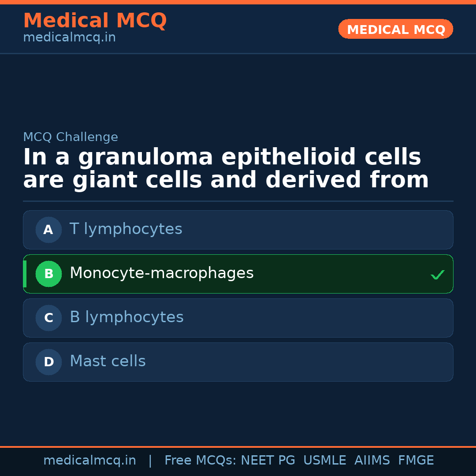Viewport: 476px width, 476px height.
Task: Click the granuloma question heading text
Action: tap(226, 169)
